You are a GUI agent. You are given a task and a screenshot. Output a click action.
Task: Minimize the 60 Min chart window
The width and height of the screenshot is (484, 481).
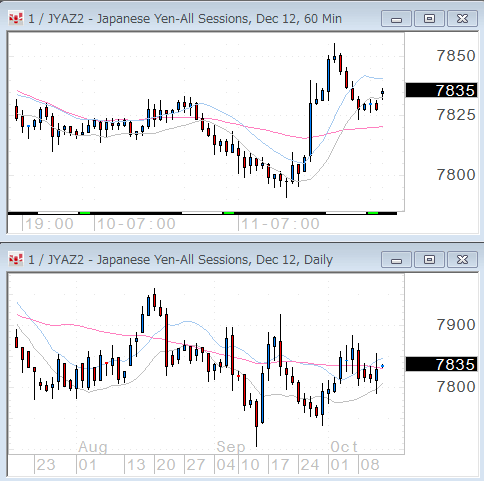click(x=396, y=19)
